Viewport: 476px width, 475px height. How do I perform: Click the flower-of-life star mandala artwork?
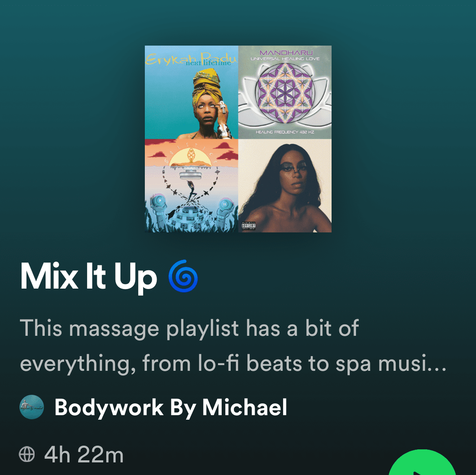pyautogui.click(x=285, y=93)
